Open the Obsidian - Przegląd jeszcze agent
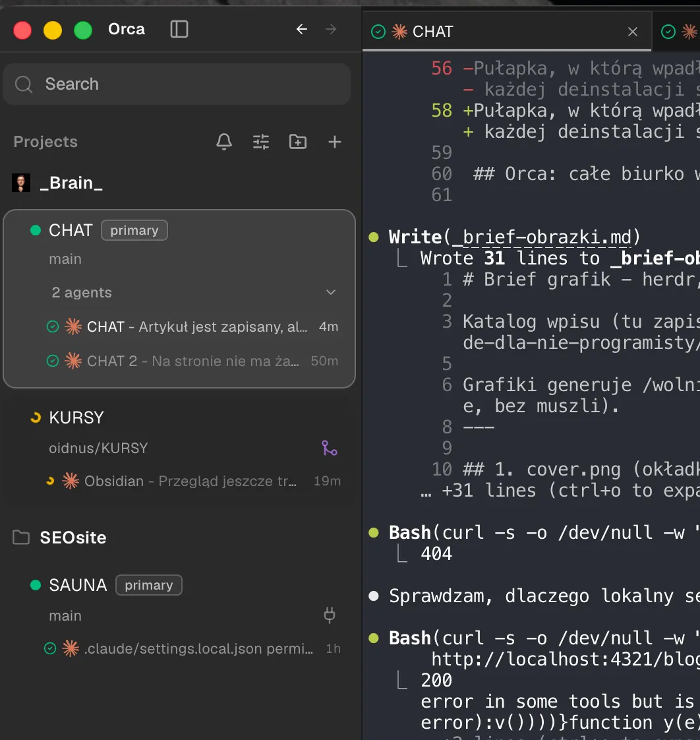Image resolution: width=700 pixels, height=740 pixels. [193, 481]
